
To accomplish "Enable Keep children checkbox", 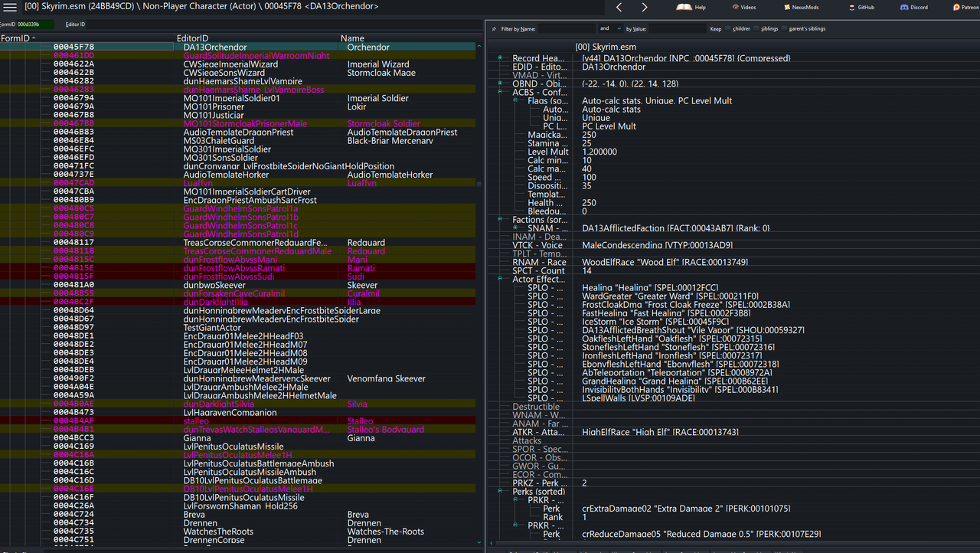I will [728, 28].
